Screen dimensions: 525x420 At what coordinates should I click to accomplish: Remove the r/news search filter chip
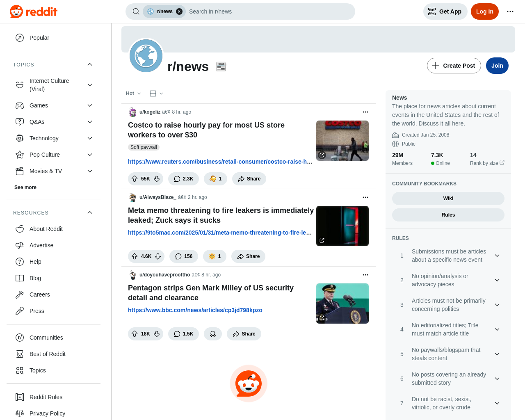[179, 11]
